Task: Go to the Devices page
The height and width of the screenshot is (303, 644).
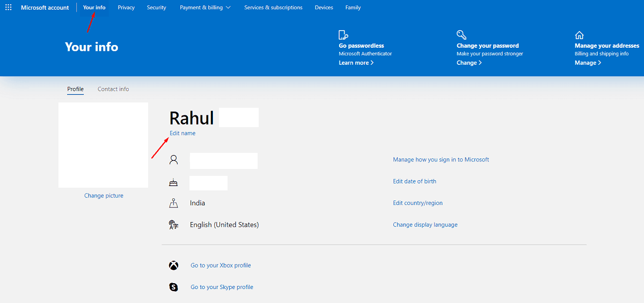Action: (x=324, y=8)
